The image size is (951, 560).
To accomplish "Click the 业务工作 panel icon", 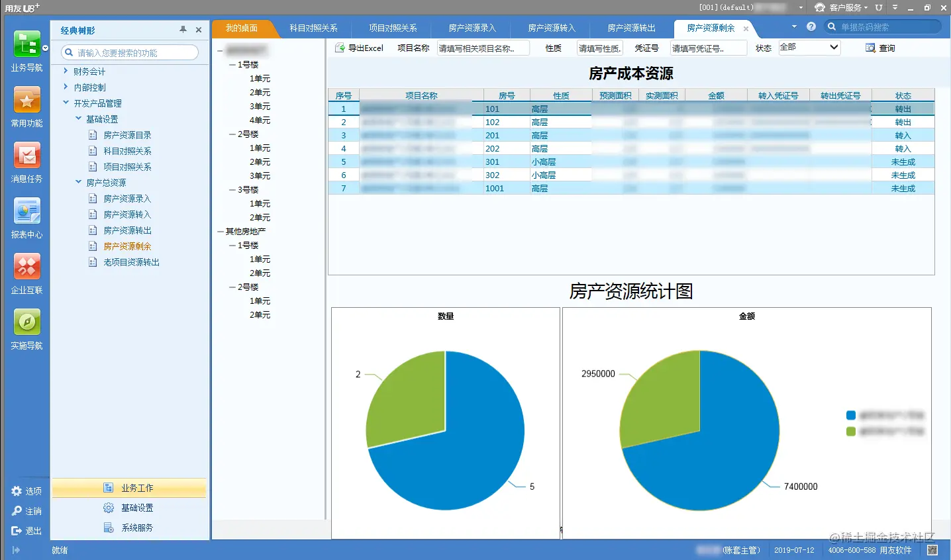I will point(109,488).
